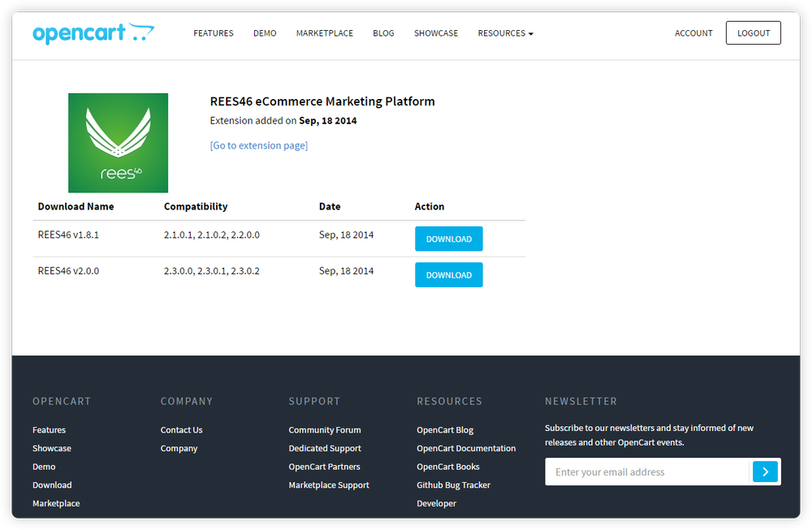Download REES46 v1.8.1
Screen dimensions: 812x530
click(x=448, y=239)
